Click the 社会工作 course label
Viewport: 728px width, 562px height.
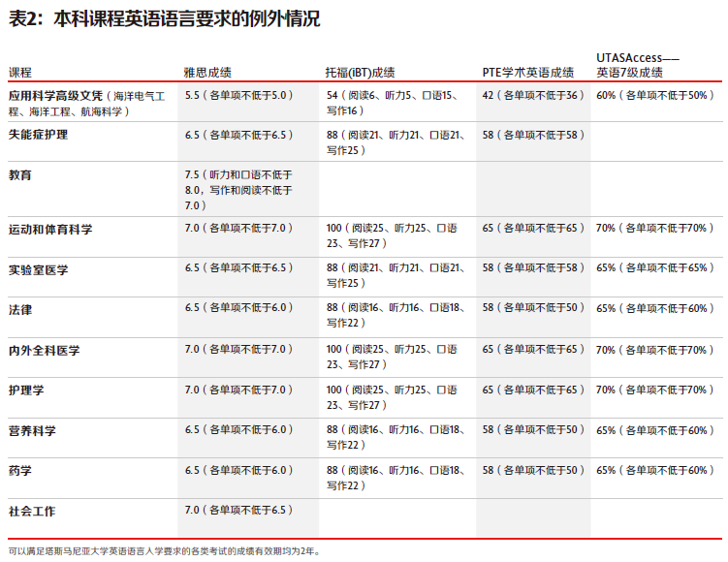(32, 512)
